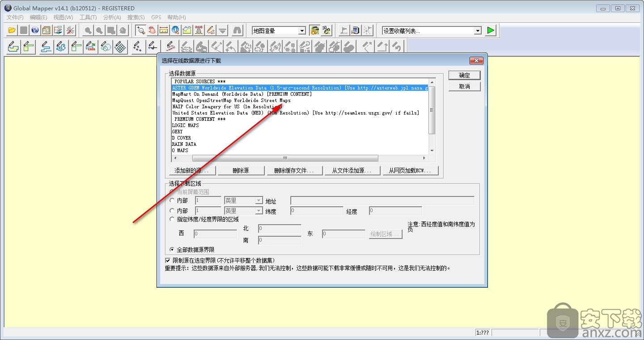Click the horizontal scrollbar of source list
This screenshot has height=340, width=644.
tap(285, 158)
